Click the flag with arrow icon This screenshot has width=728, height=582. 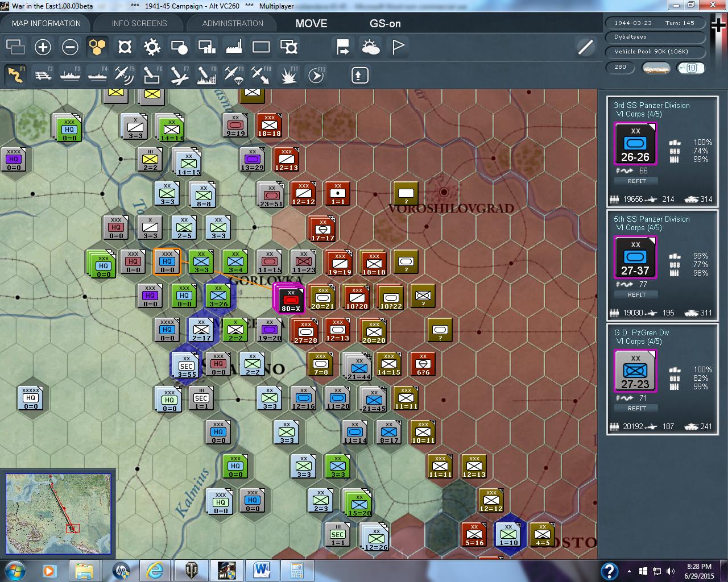coord(343,47)
